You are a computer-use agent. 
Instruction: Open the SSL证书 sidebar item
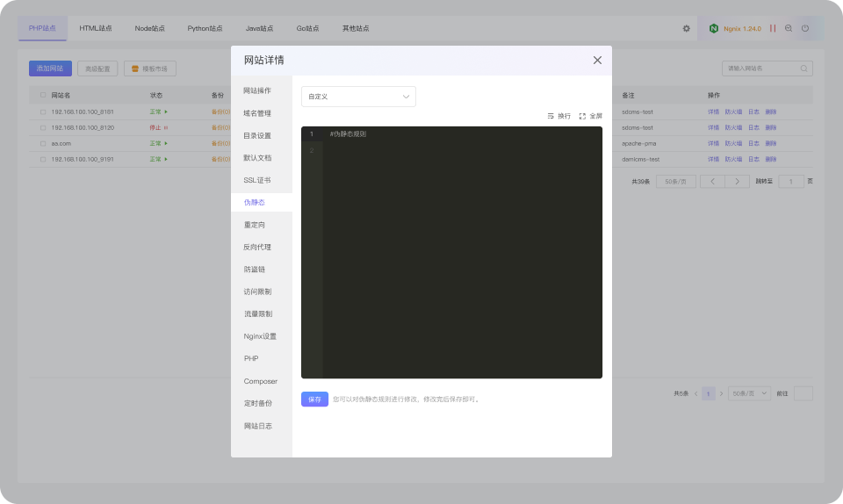257,180
